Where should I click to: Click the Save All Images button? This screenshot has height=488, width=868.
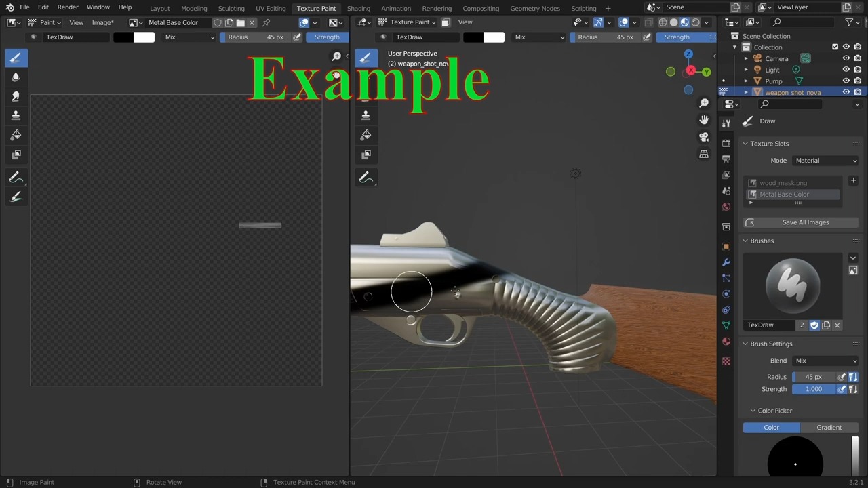(x=806, y=222)
